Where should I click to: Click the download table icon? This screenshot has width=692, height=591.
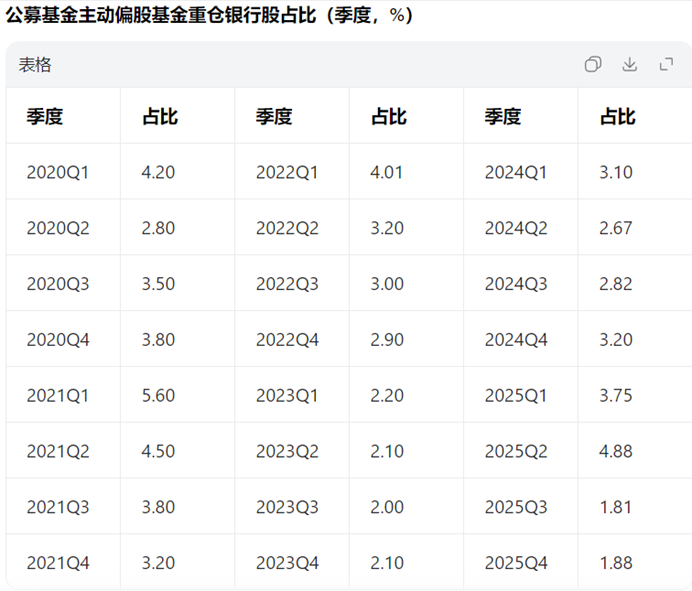point(629,64)
